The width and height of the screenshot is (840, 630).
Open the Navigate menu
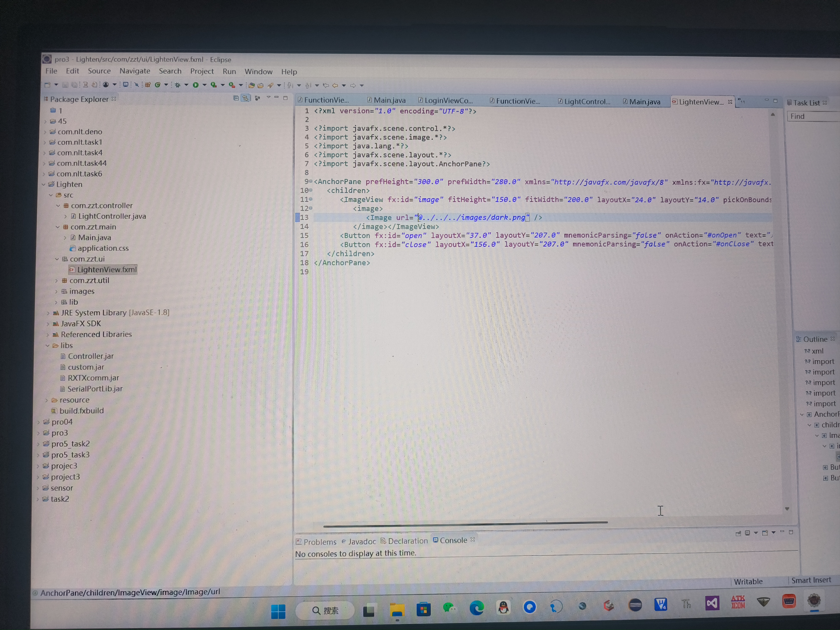(135, 71)
